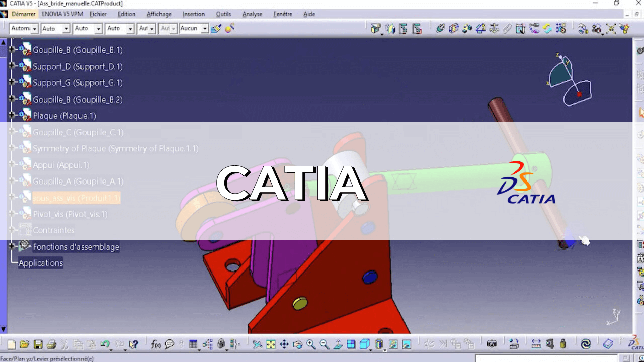The image size is (644, 362).
Task: Select the Fit All In view icon
Action: (271, 344)
